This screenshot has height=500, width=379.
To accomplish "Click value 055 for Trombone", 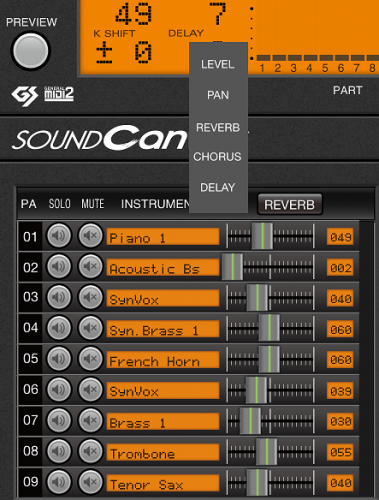I will coord(340,452).
